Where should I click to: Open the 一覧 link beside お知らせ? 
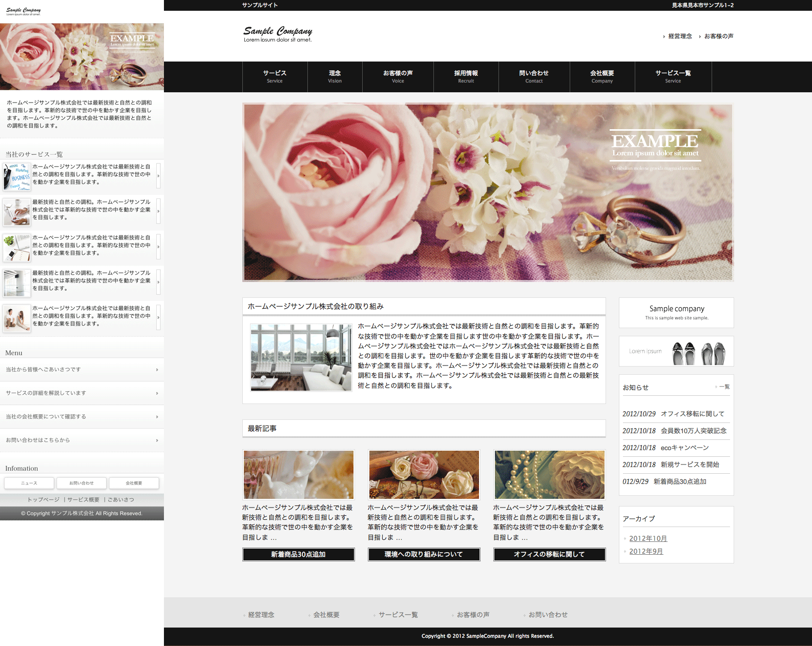pyautogui.click(x=724, y=387)
